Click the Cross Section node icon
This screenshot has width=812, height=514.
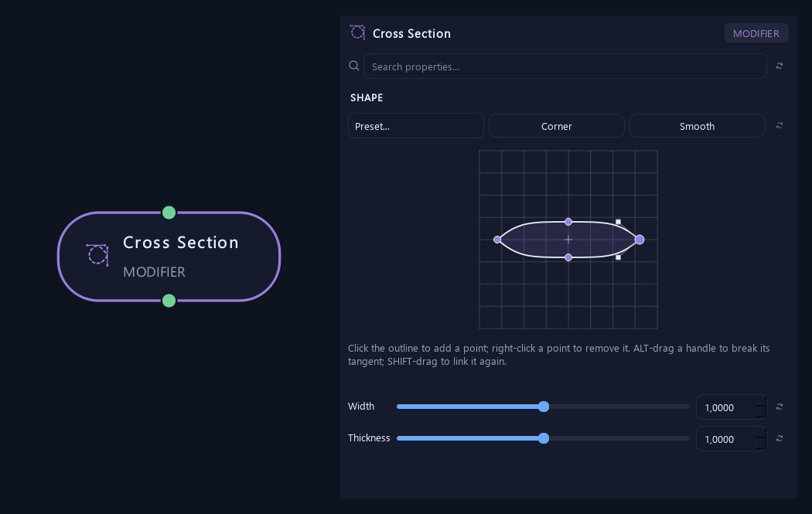point(97,255)
